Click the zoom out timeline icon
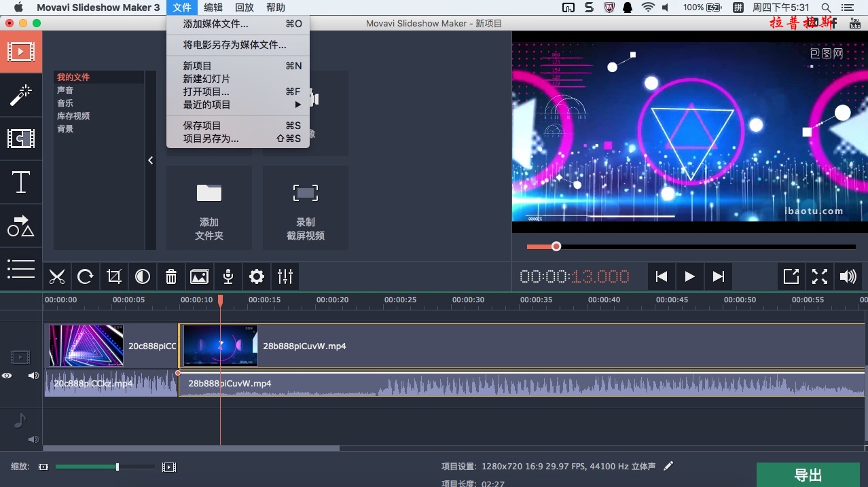 tap(43, 467)
